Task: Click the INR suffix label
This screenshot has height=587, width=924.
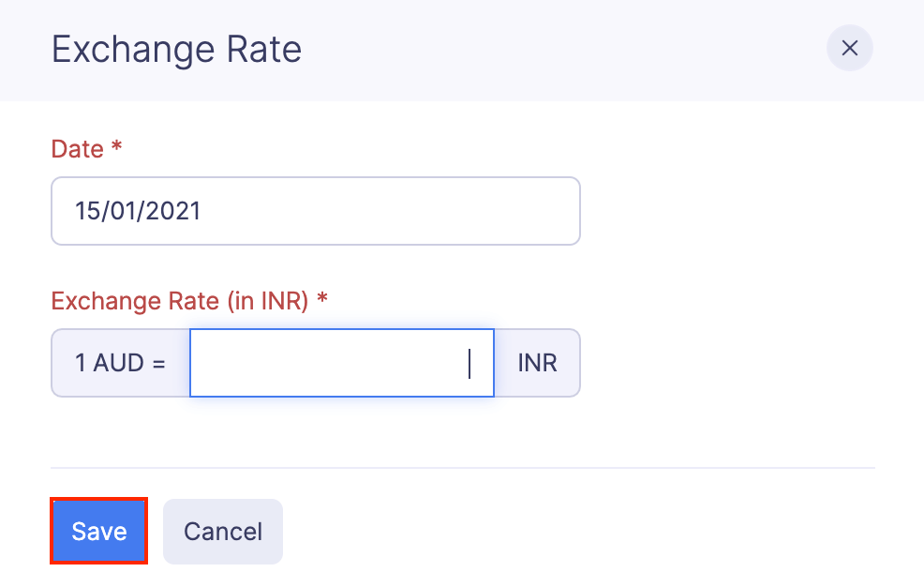Action: coord(536,363)
